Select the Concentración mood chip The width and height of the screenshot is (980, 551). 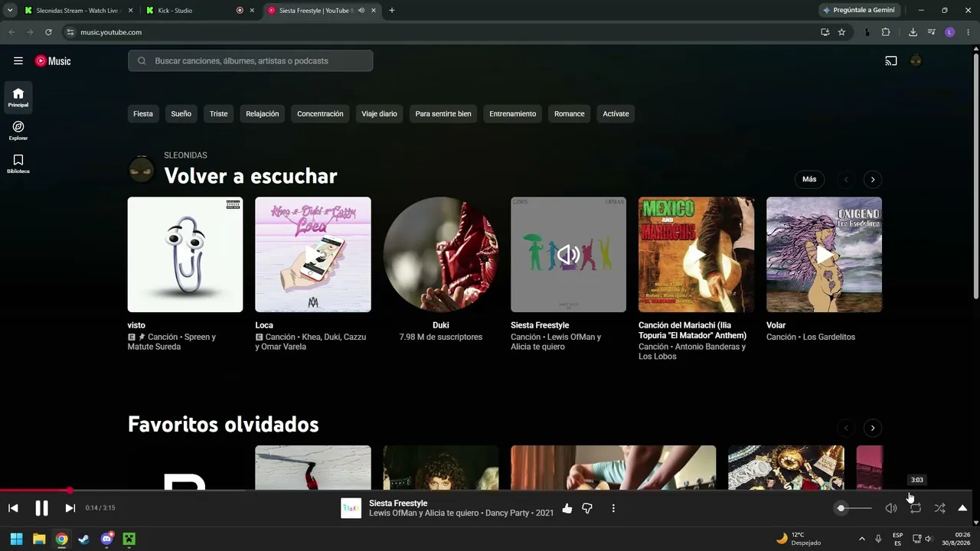pyautogui.click(x=320, y=114)
